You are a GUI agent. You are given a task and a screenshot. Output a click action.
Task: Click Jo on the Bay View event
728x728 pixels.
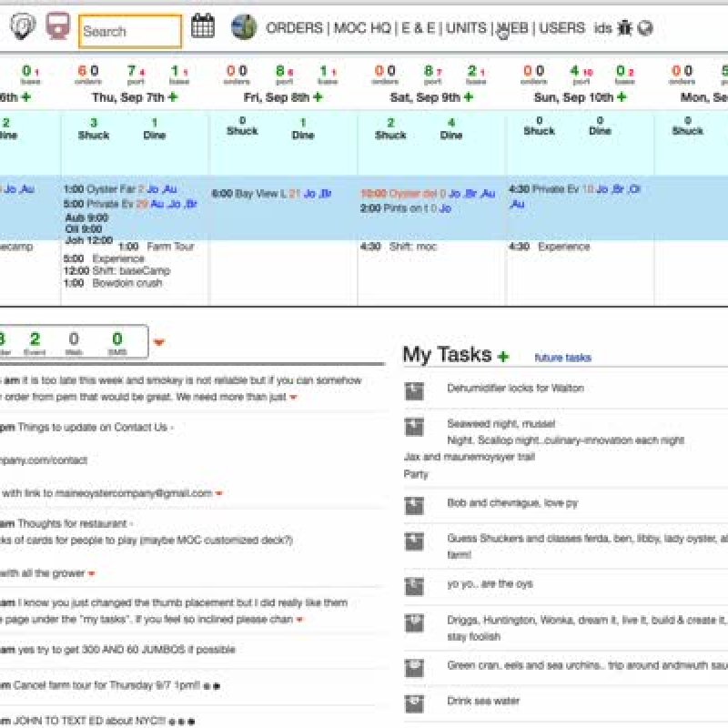tap(309, 194)
